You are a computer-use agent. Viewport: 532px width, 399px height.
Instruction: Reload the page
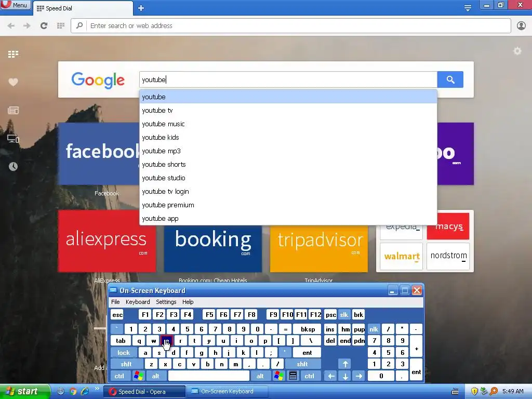(44, 26)
